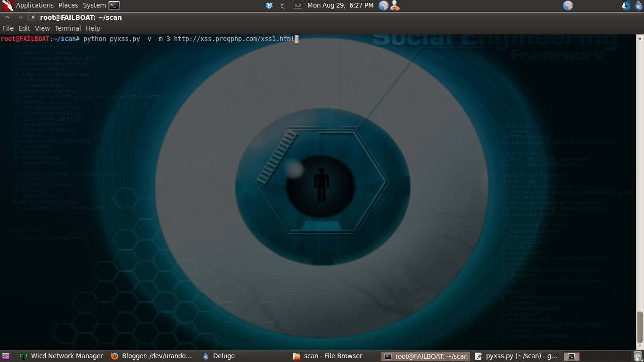Click the BackTrack dragon logo icon
Screen dimensions: 644x362
8,6
